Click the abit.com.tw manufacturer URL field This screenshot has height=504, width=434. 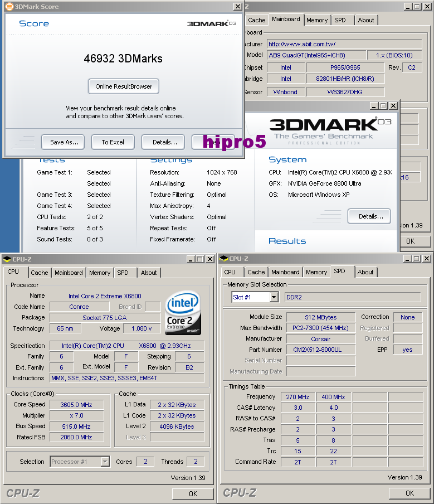344,44
